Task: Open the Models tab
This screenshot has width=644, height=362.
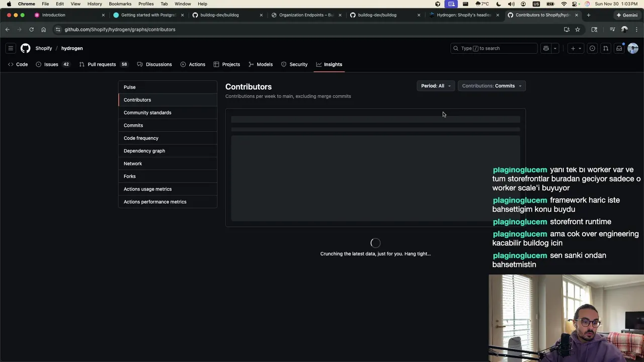Action: coord(261,64)
